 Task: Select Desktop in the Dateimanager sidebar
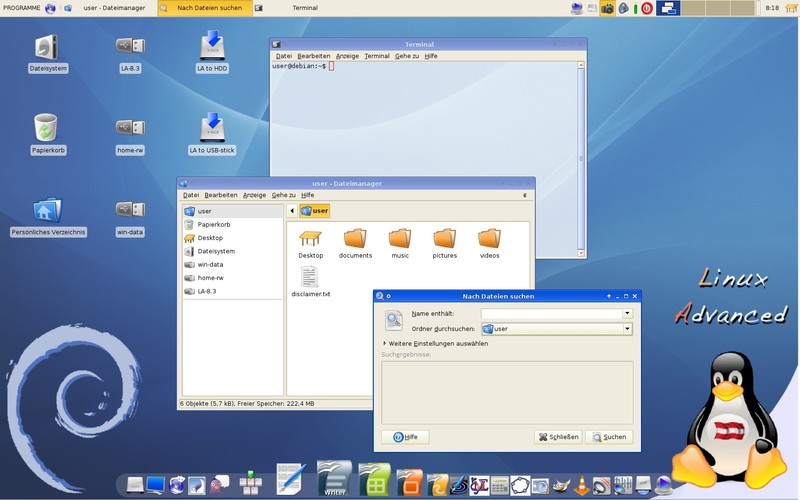233,238
